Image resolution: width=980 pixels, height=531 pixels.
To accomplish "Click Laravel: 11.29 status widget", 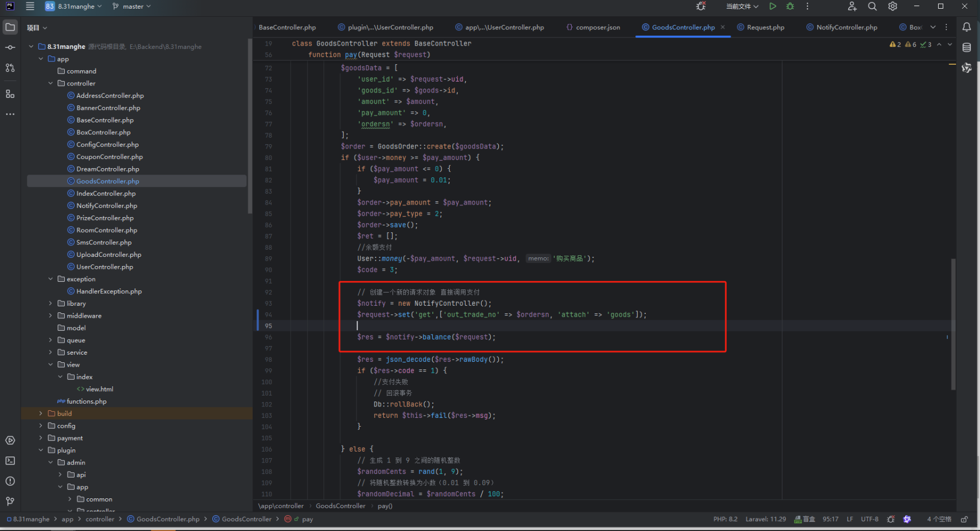I will pyautogui.click(x=765, y=519).
